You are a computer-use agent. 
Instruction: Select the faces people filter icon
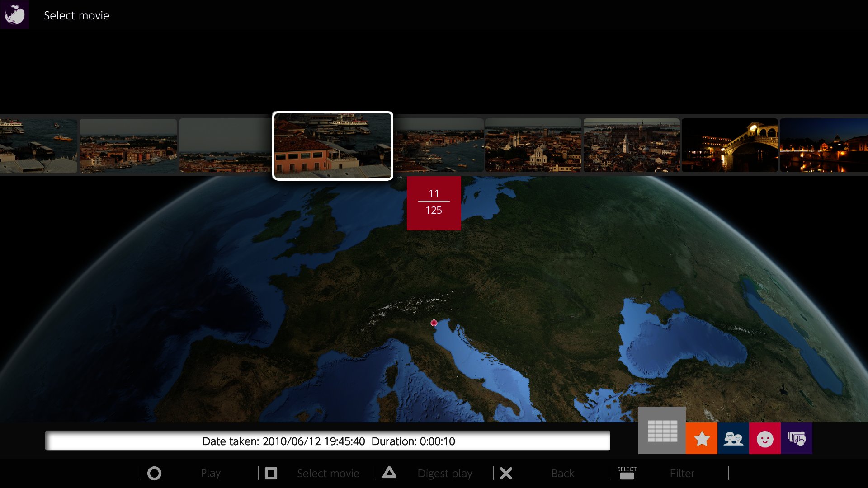[733, 439]
